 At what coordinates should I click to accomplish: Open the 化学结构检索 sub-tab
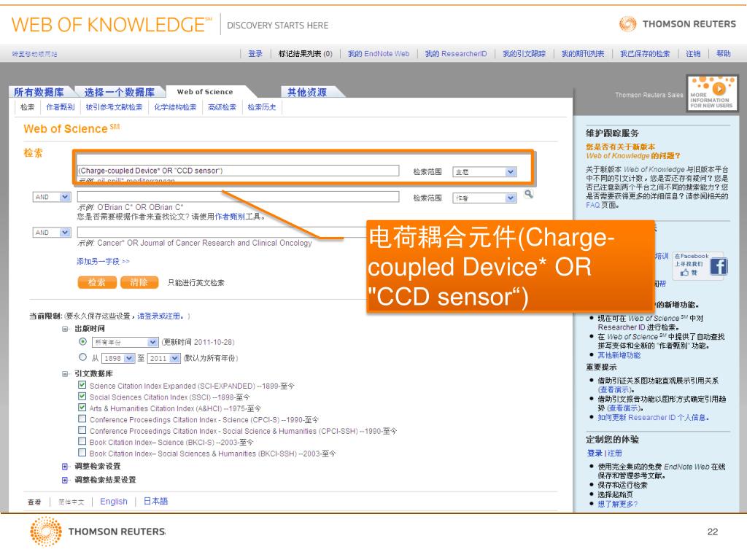[x=175, y=107]
